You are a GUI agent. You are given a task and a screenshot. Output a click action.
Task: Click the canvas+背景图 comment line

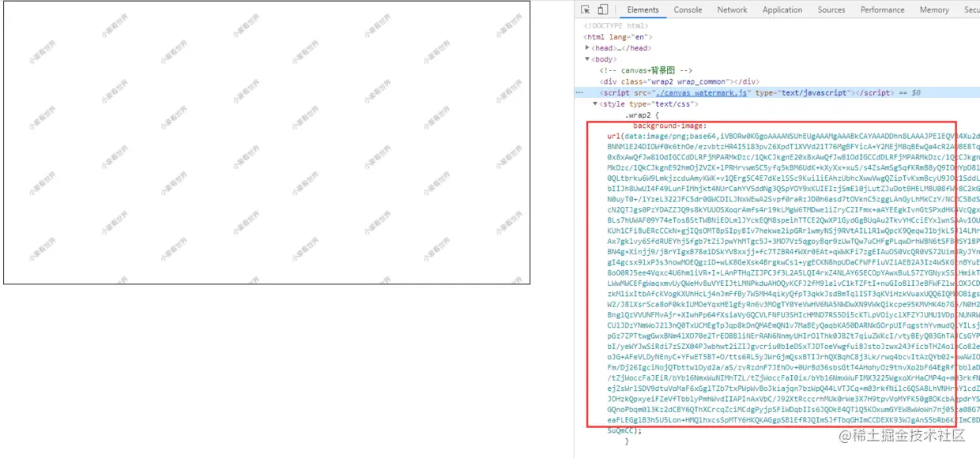click(x=646, y=70)
